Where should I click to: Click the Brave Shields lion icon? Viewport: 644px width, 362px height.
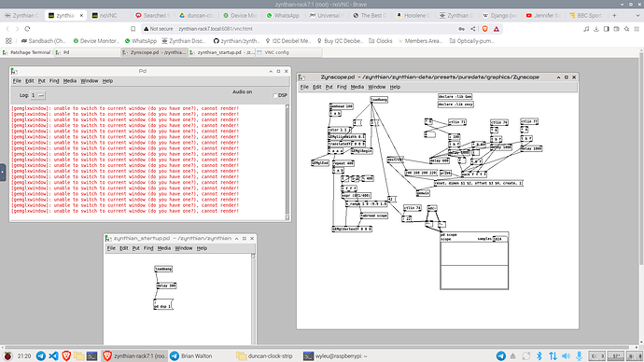click(485, 29)
